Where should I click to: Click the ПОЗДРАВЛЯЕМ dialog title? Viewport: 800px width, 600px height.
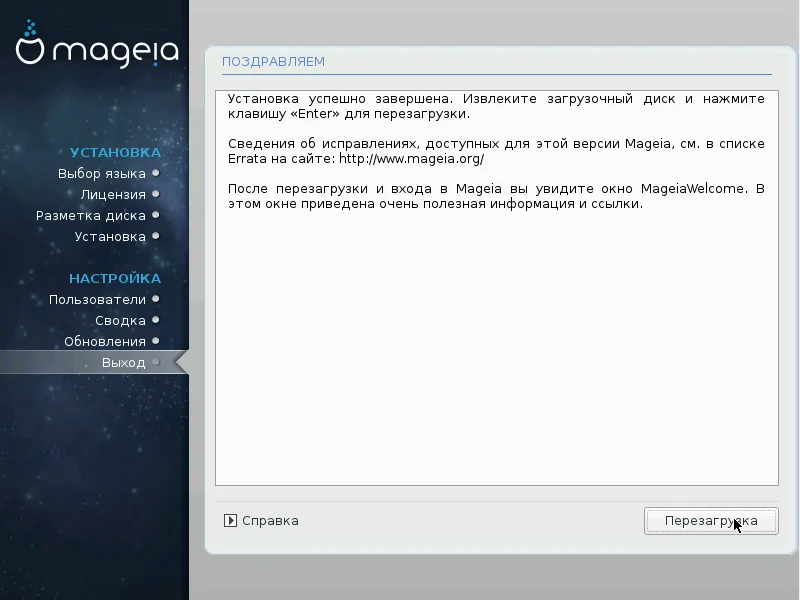(273, 62)
